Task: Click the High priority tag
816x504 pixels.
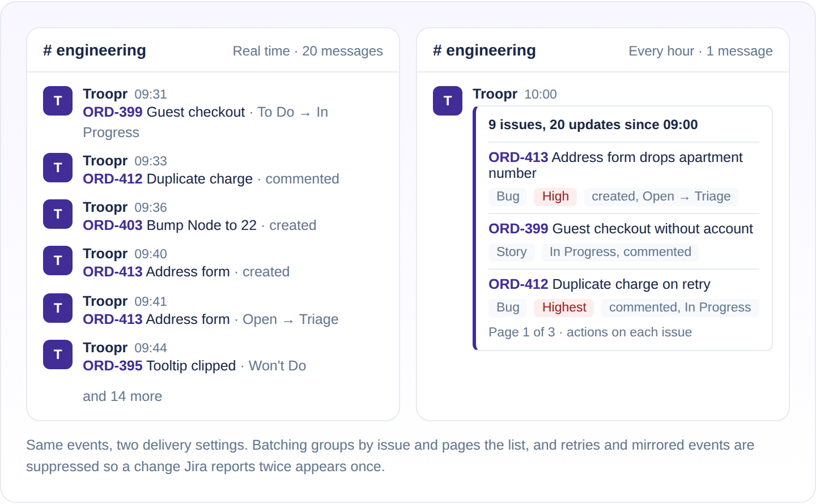Action: (x=555, y=197)
